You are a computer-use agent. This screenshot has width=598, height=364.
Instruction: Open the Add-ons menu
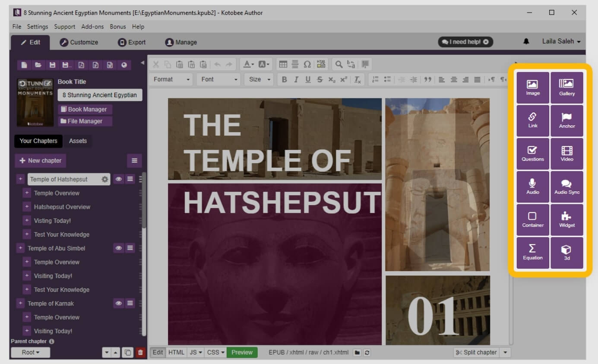click(92, 27)
